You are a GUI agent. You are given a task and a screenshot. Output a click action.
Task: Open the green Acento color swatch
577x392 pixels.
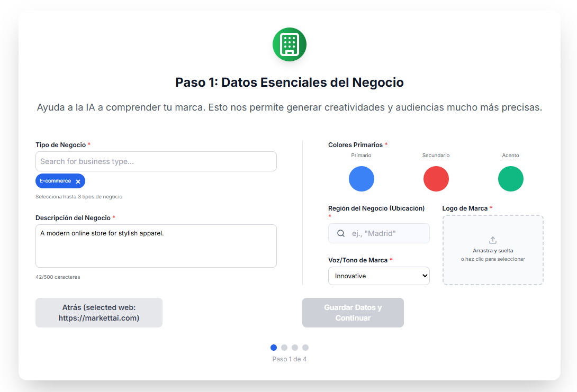coord(510,179)
